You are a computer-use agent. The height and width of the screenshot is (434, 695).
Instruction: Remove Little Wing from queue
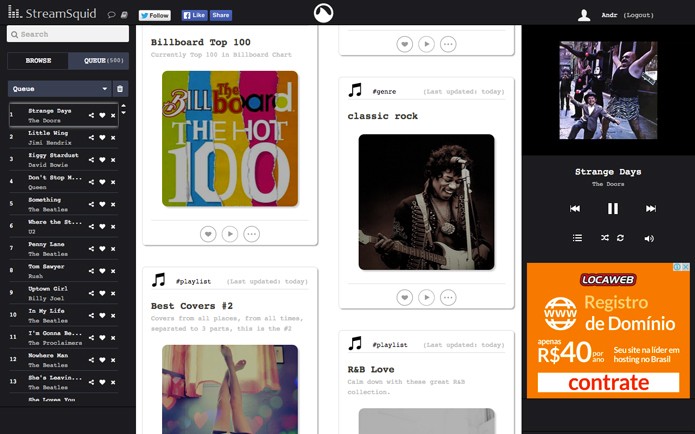coord(113,137)
